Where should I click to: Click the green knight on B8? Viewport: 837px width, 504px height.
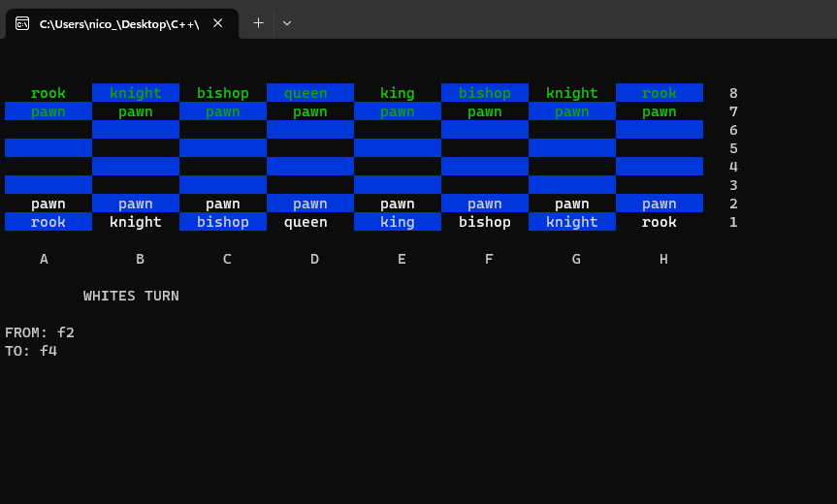[x=136, y=93]
